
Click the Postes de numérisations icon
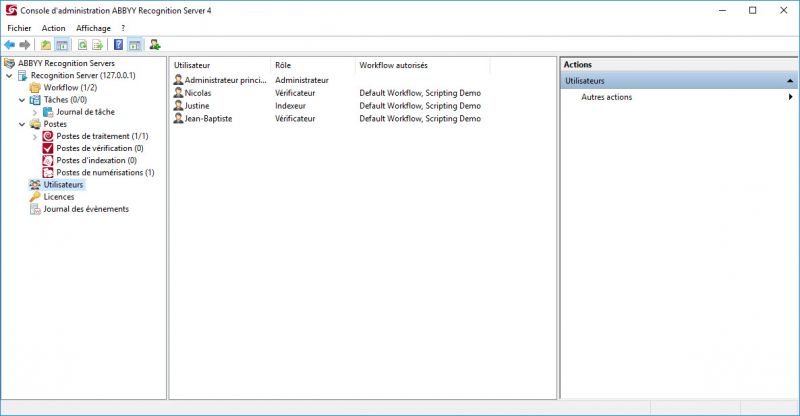[48, 173]
